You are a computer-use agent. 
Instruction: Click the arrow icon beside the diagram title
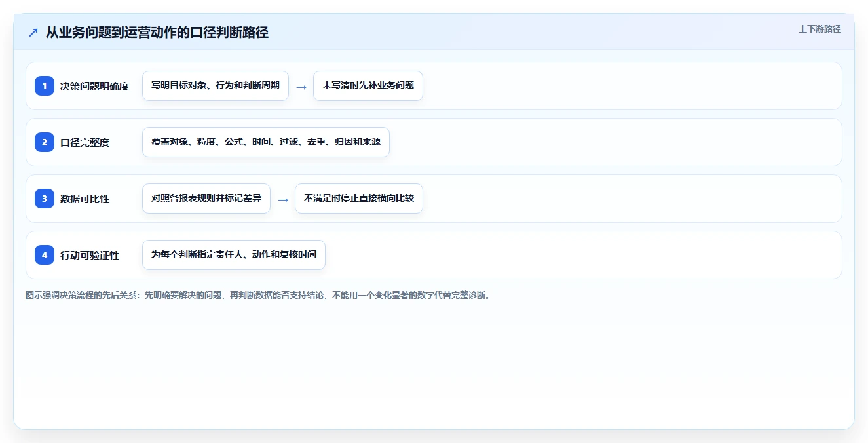tap(33, 33)
